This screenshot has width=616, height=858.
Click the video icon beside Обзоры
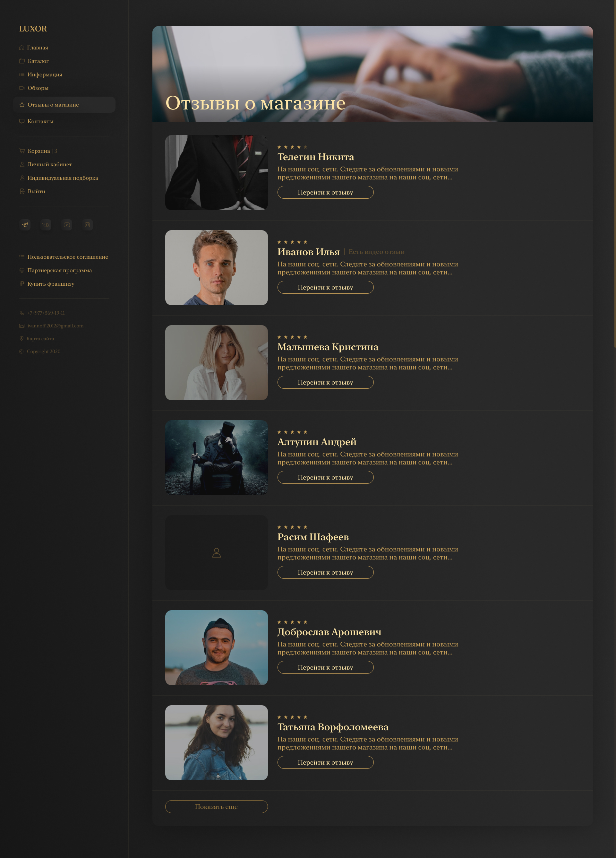point(22,88)
